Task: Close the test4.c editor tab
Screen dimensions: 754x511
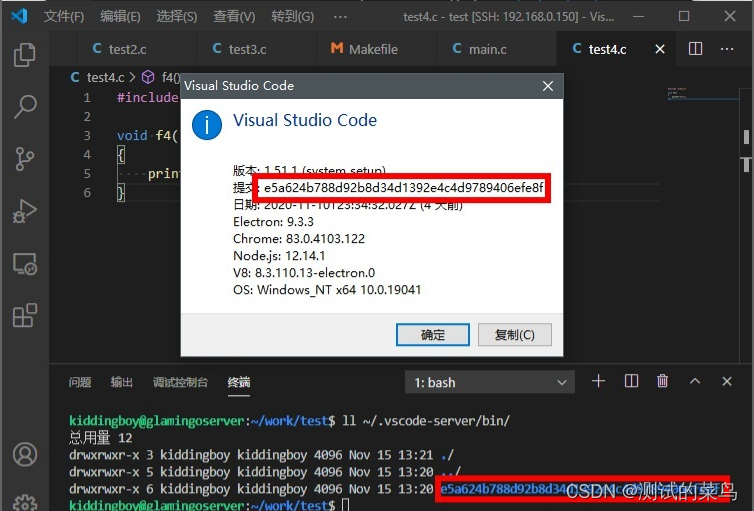Action: point(660,49)
